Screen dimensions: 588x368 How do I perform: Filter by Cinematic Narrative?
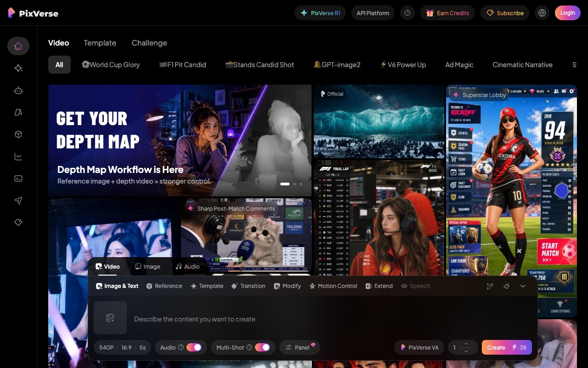(x=522, y=65)
